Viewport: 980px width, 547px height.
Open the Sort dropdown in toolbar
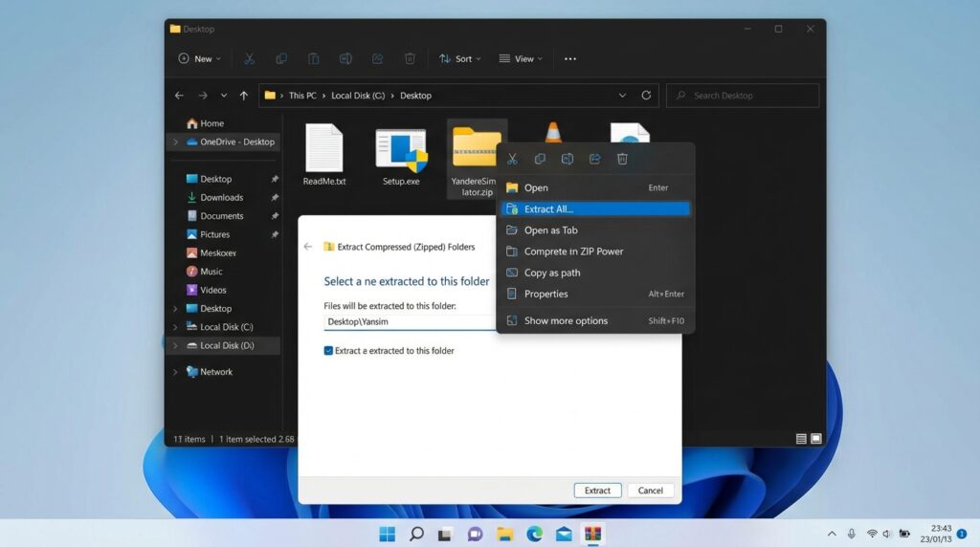coord(460,58)
